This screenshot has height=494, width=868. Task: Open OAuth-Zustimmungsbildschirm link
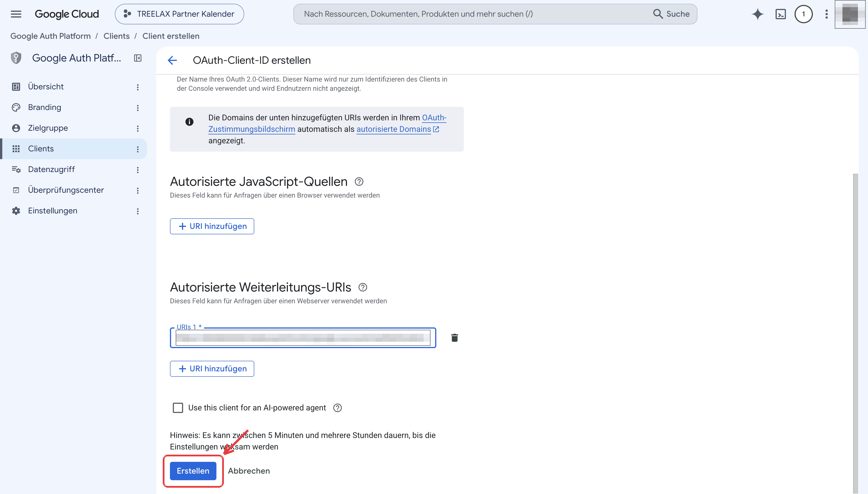coord(251,129)
